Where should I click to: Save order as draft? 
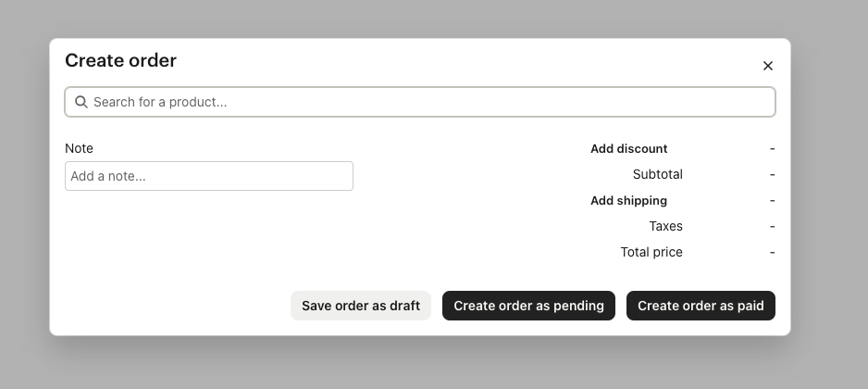pyautogui.click(x=361, y=306)
